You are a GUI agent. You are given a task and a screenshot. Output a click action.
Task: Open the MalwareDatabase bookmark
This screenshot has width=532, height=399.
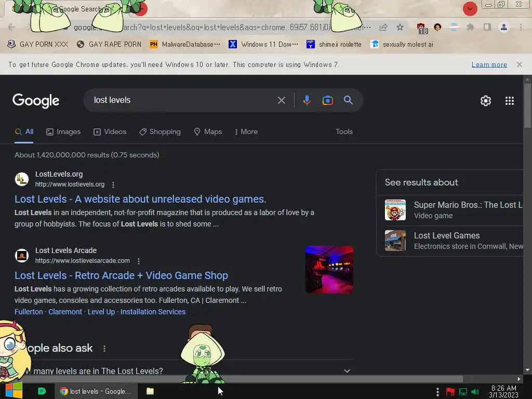pyautogui.click(x=185, y=45)
